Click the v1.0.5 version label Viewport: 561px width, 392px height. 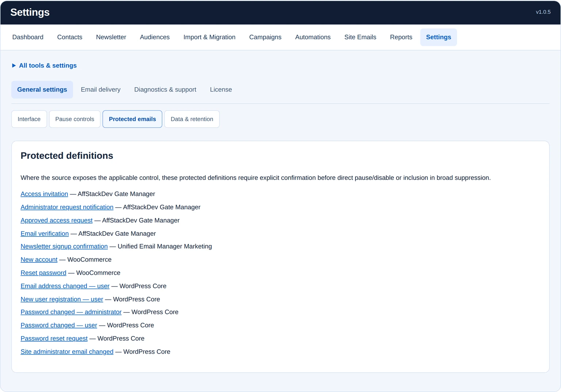click(543, 12)
